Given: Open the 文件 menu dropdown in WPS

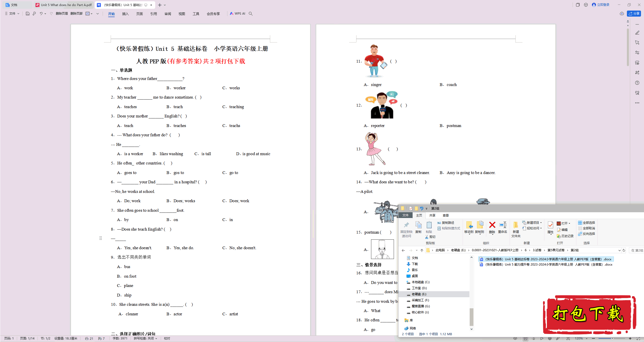Looking at the screenshot, I should (12, 14).
